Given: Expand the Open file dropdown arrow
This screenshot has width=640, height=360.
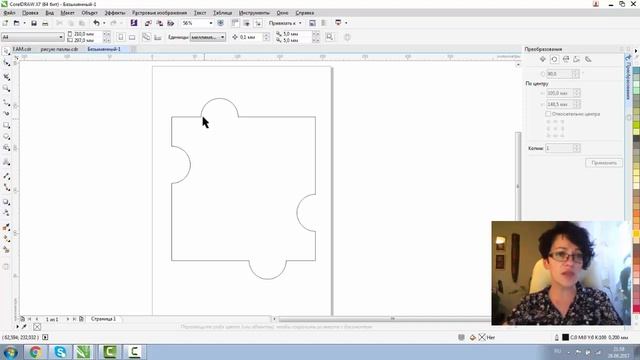Looking at the screenshot, I should point(24,23).
